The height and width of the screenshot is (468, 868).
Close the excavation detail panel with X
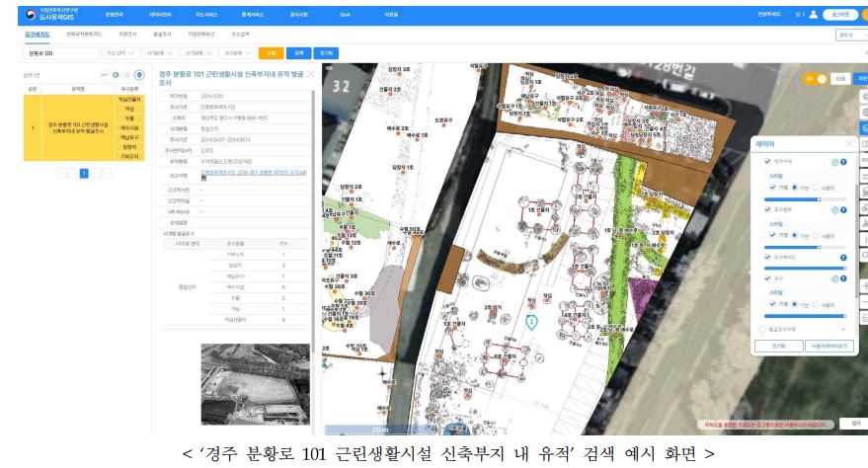[x=311, y=74]
